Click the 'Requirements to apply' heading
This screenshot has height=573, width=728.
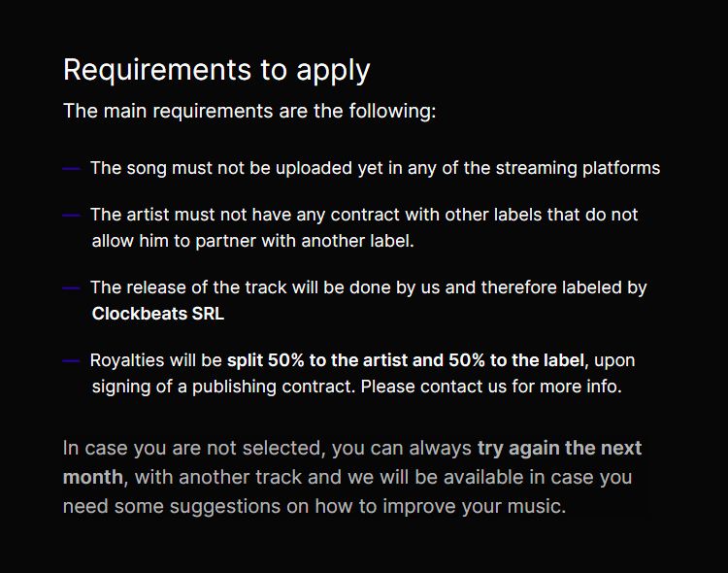(216, 71)
